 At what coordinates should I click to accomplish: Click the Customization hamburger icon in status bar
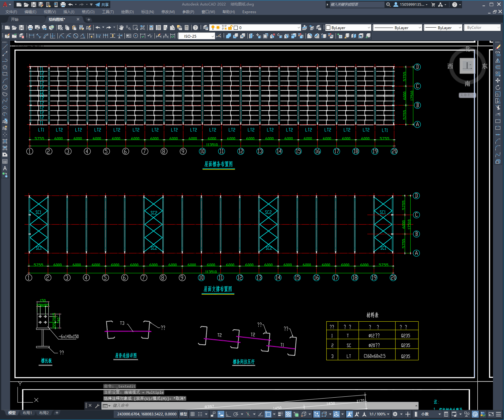point(499,414)
